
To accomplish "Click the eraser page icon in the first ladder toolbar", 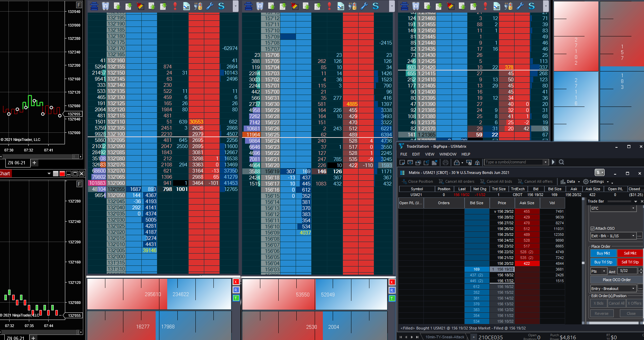I will (187, 6).
